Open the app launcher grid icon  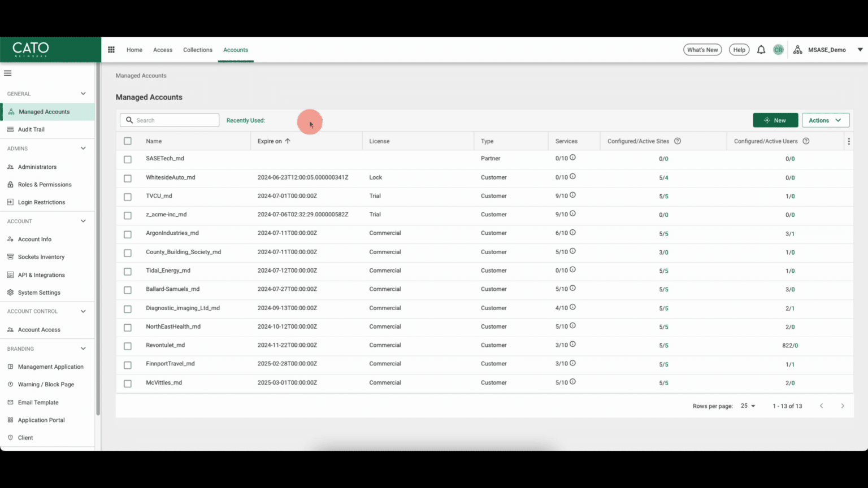tap(111, 50)
